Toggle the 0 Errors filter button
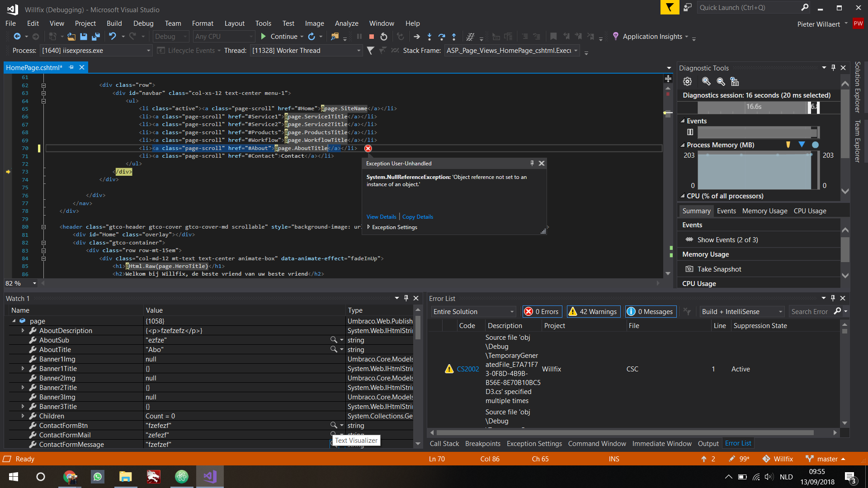 542,311
